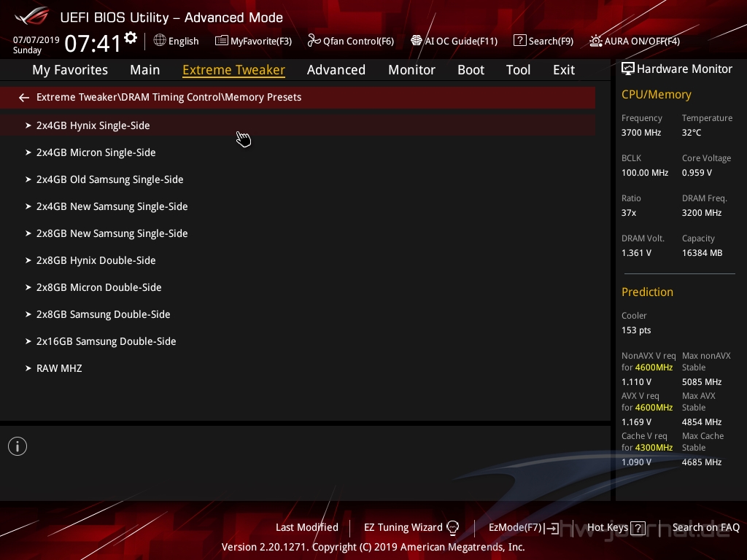This screenshot has height=560, width=747.
Task: Click the Capacity value 16384 MB
Action: [702, 253]
